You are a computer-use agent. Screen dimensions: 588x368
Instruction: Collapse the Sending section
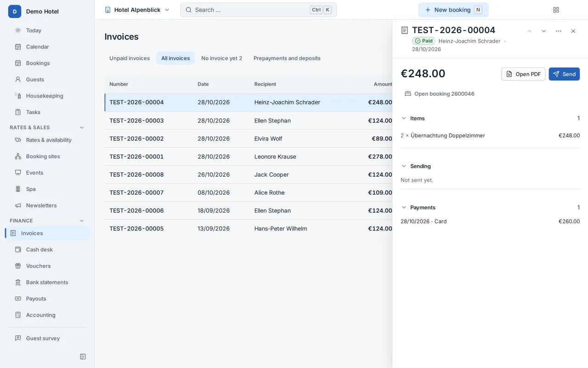point(404,166)
